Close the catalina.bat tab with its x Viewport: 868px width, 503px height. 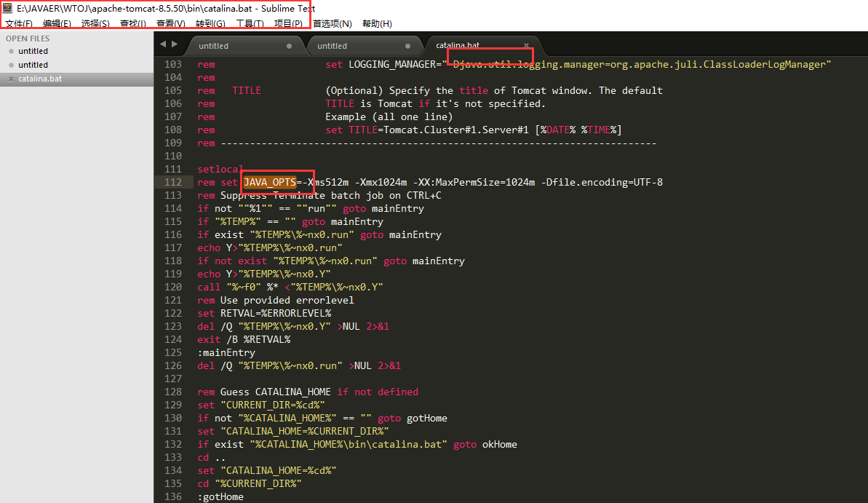pos(526,45)
